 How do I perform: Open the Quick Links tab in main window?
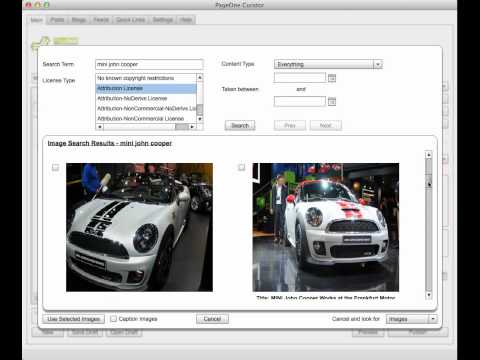coord(131,20)
